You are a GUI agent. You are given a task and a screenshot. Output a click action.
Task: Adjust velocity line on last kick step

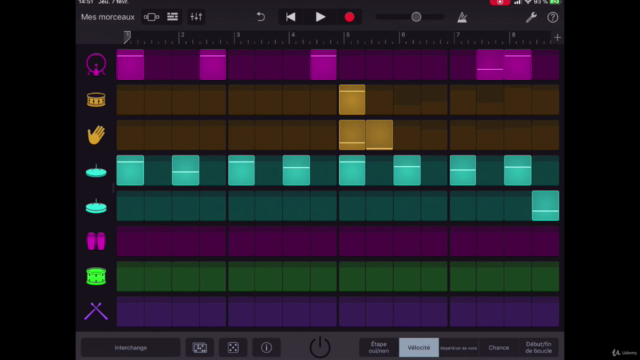pos(518,56)
